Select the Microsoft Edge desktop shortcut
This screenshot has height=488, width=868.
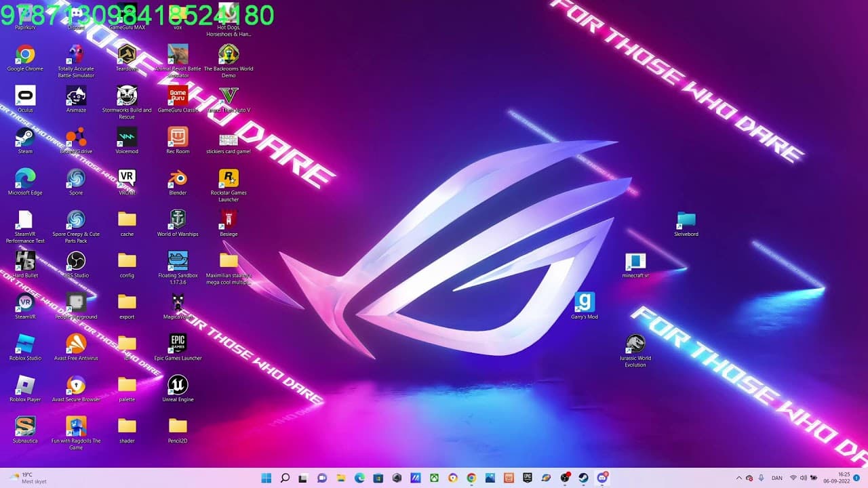(x=25, y=182)
